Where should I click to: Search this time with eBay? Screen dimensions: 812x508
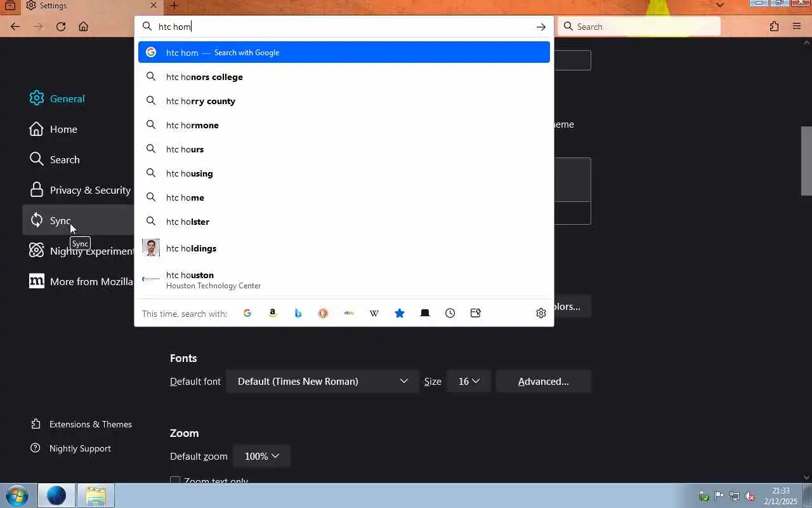click(349, 313)
